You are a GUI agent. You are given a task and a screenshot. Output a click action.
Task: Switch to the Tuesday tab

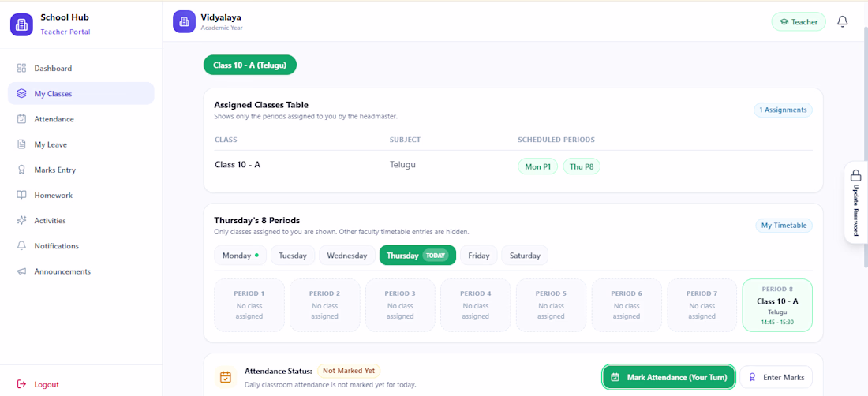coord(292,256)
